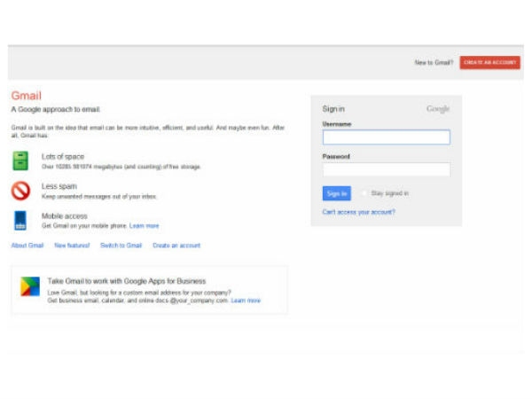Screen dimensions: 532x399
Task: Focus the Username input field
Action: [387, 137]
